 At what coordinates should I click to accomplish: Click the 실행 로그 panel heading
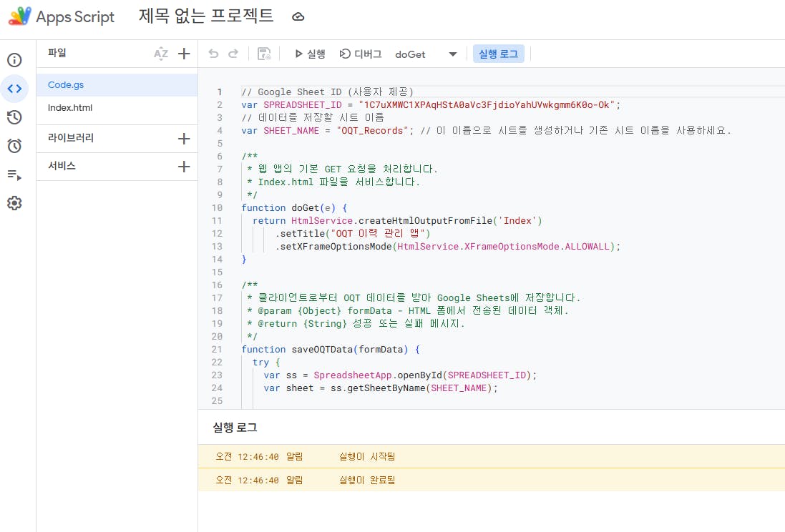pos(235,428)
